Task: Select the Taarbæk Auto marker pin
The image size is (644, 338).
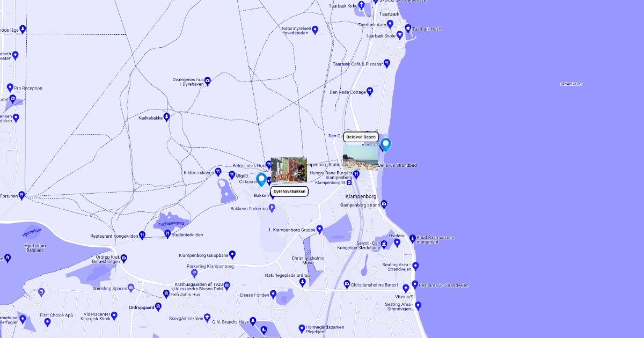Action: [x=390, y=24]
